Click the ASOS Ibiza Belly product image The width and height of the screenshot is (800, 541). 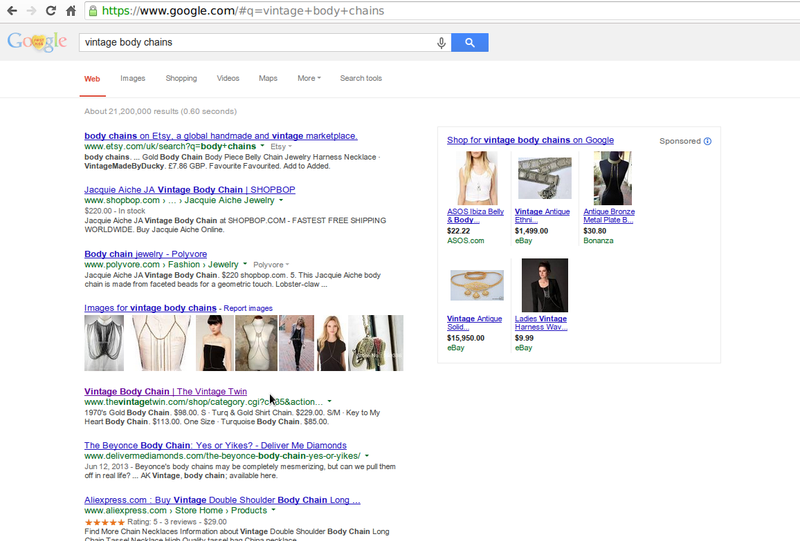coord(478,178)
